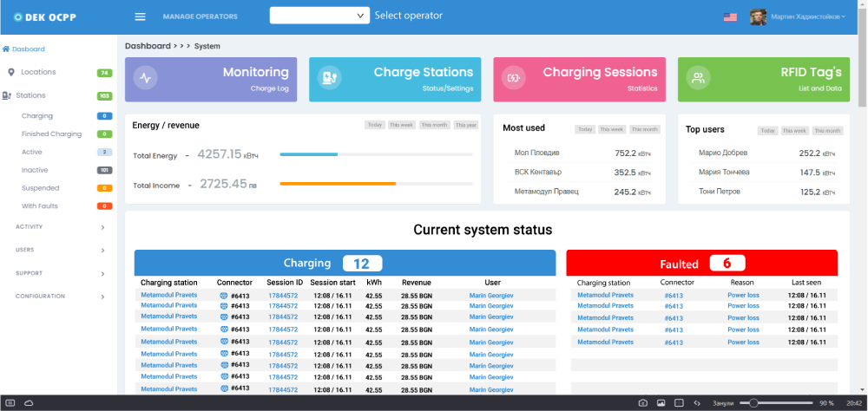Click the cloud icon in bottom-left corner

click(x=28, y=403)
